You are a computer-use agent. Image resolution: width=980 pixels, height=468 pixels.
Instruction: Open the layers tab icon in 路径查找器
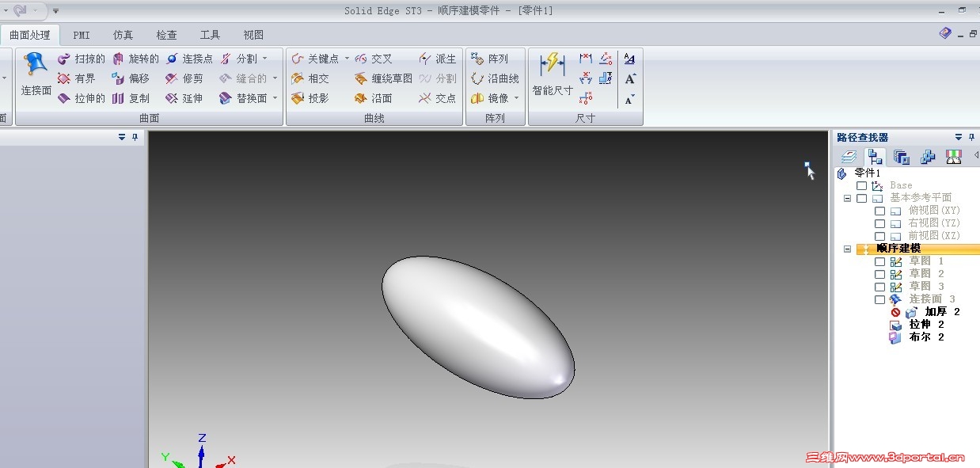coord(849,157)
